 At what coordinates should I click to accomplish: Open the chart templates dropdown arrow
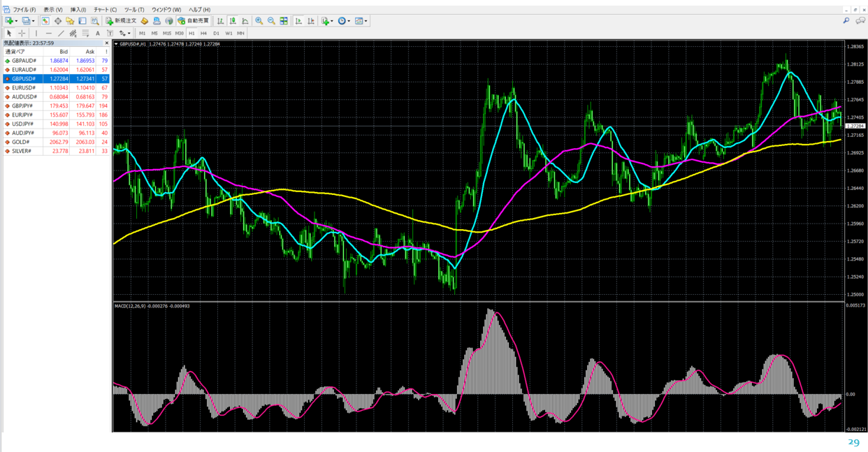point(366,21)
